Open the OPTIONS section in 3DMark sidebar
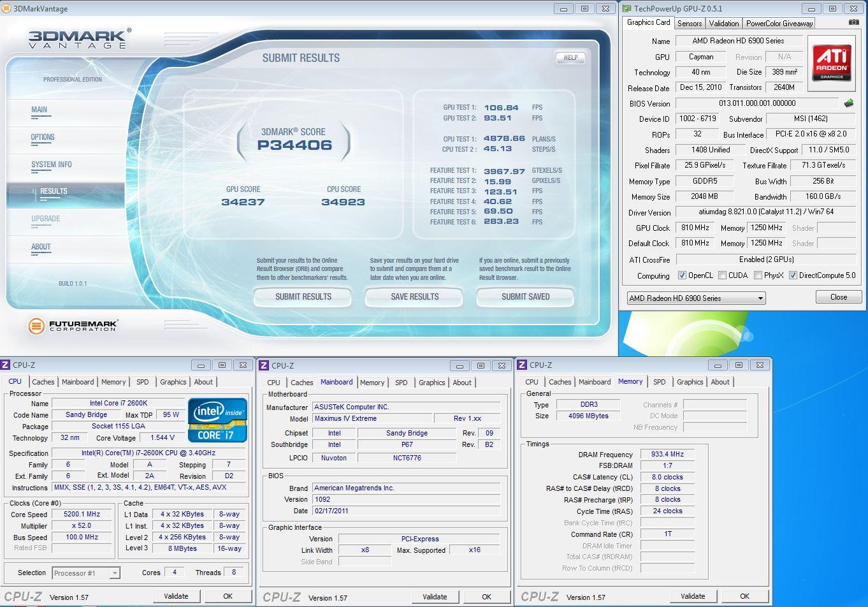The width and height of the screenshot is (868, 607). [43, 137]
